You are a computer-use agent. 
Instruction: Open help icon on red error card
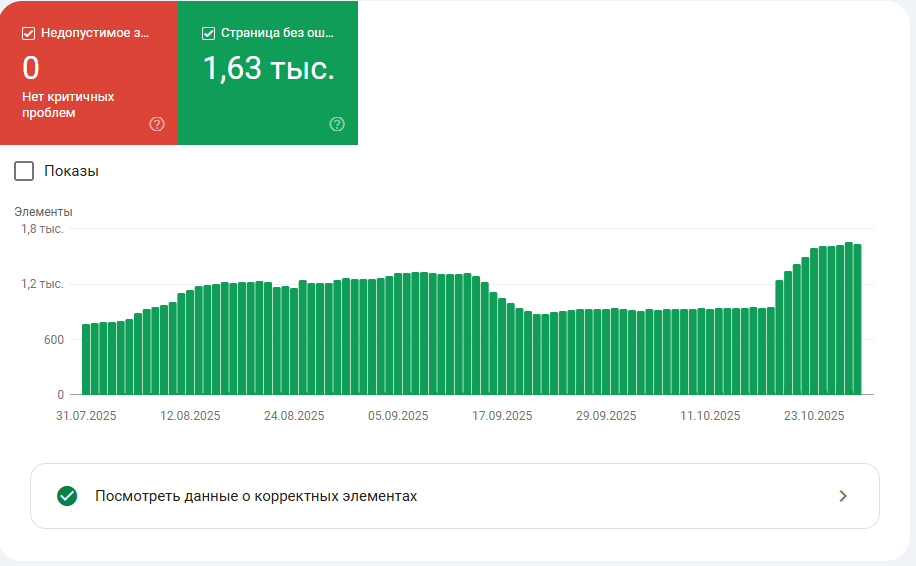click(x=157, y=124)
